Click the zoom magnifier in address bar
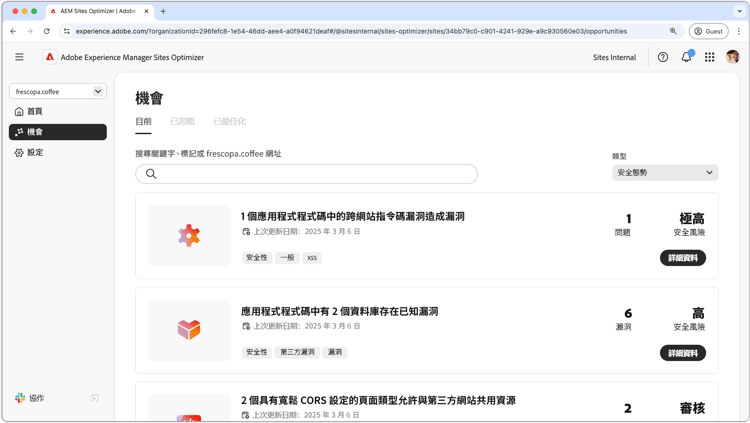Viewport: 750px width, 423px height. pyautogui.click(x=673, y=31)
